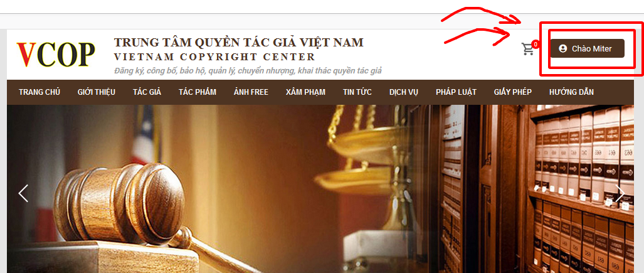Image resolution: width=644 pixels, height=273 pixels.
Task: Open the Giới Thiệu menu item
Action: click(97, 92)
